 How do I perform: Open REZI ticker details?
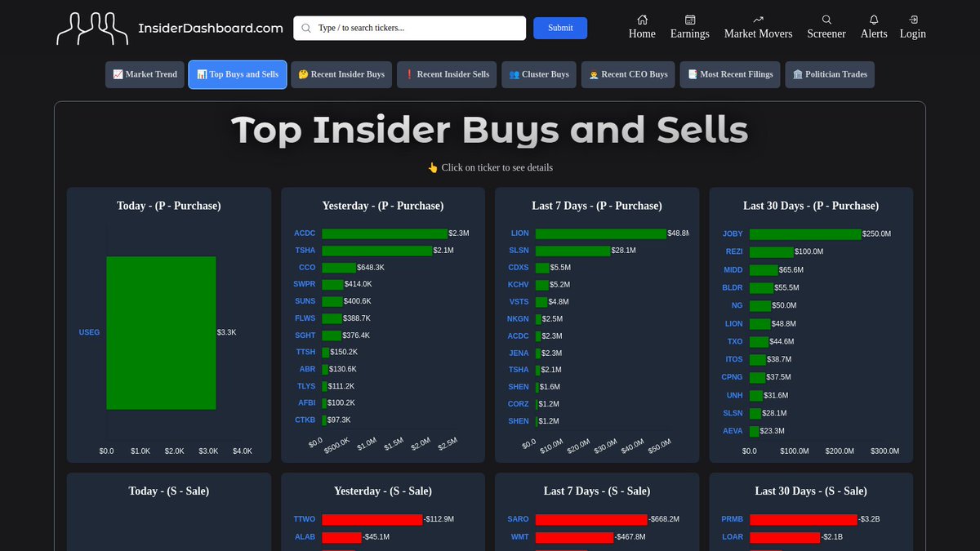(x=734, y=251)
